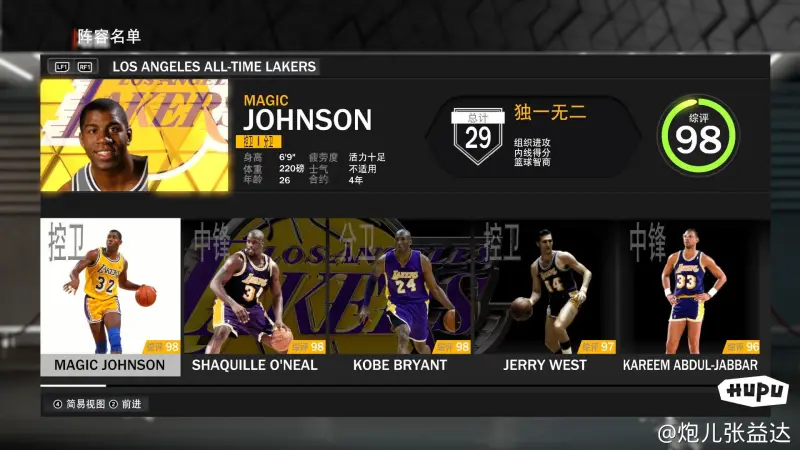This screenshot has width=800, height=450.
Task: Click the 98 rating badge on Kobe Bryant card
Action: [x=452, y=347]
